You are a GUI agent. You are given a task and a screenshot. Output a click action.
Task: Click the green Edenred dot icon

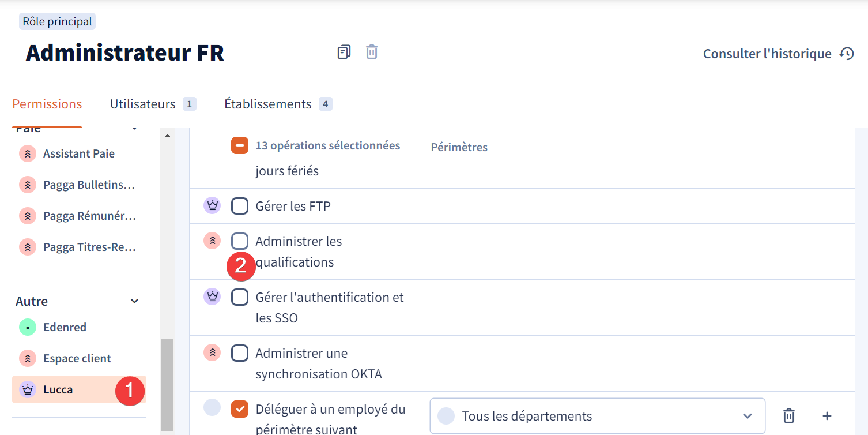[x=28, y=327]
